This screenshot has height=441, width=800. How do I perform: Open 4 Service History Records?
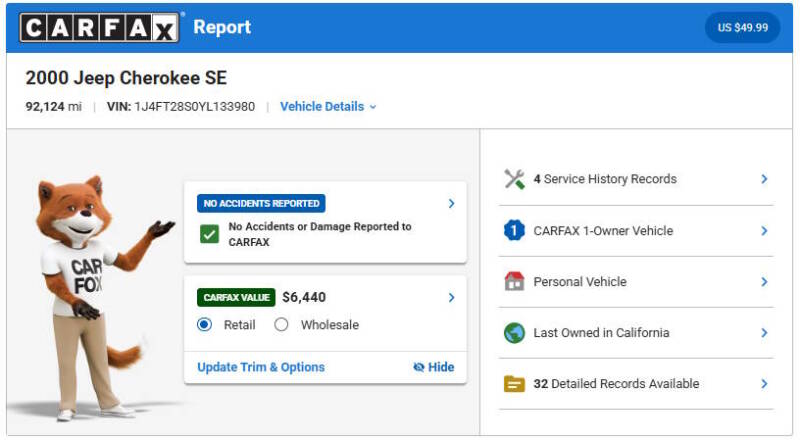click(x=605, y=179)
